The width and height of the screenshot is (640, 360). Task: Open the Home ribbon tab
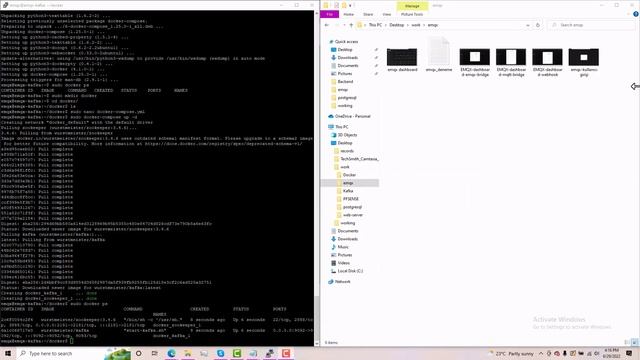[348, 14]
